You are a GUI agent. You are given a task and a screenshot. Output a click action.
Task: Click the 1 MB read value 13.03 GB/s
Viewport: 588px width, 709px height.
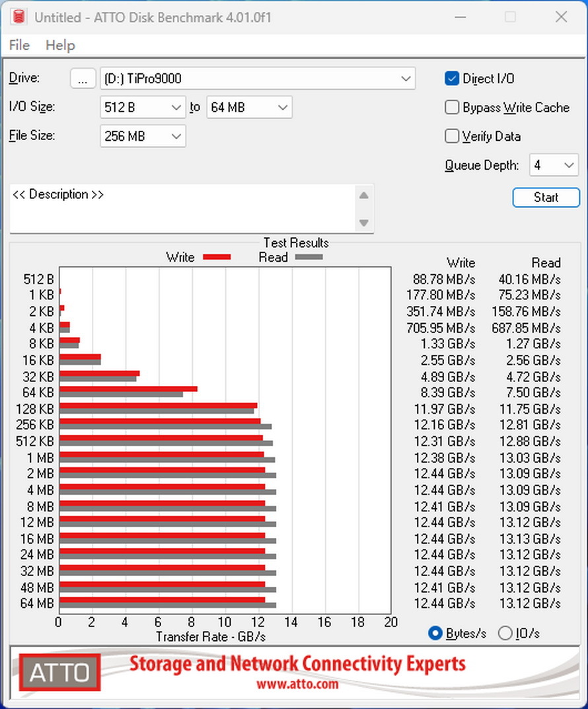[x=530, y=458]
